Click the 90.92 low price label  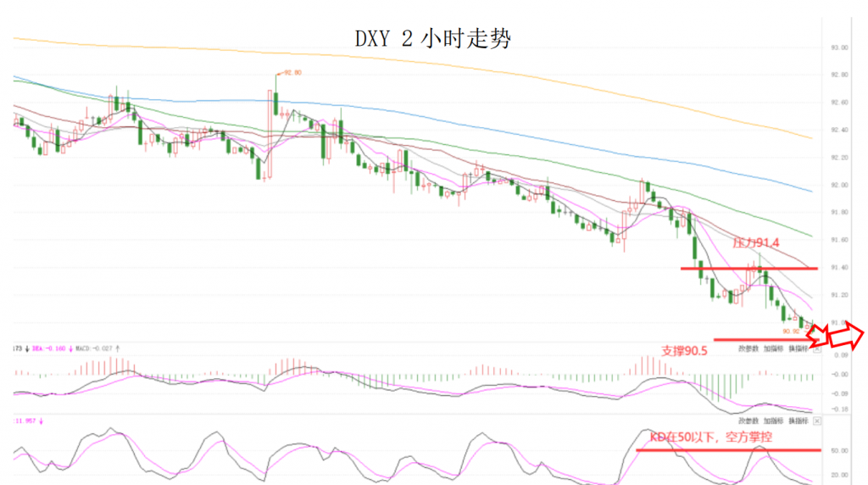coord(791,332)
